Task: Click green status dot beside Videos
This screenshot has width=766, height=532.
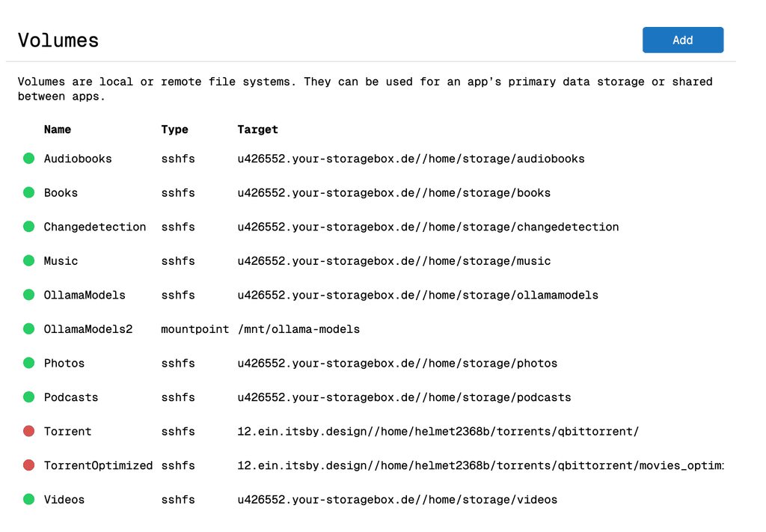Action: (x=29, y=500)
